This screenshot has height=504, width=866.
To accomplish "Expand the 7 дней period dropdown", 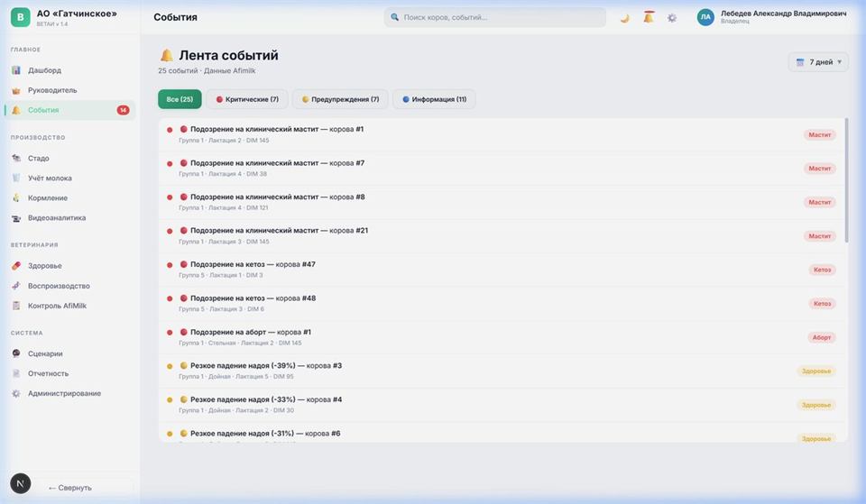I will (818, 62).
